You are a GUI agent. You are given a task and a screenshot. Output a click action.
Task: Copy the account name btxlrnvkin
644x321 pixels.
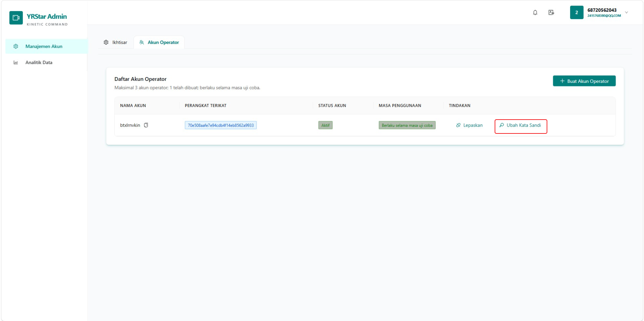click(x=146, y=125)
